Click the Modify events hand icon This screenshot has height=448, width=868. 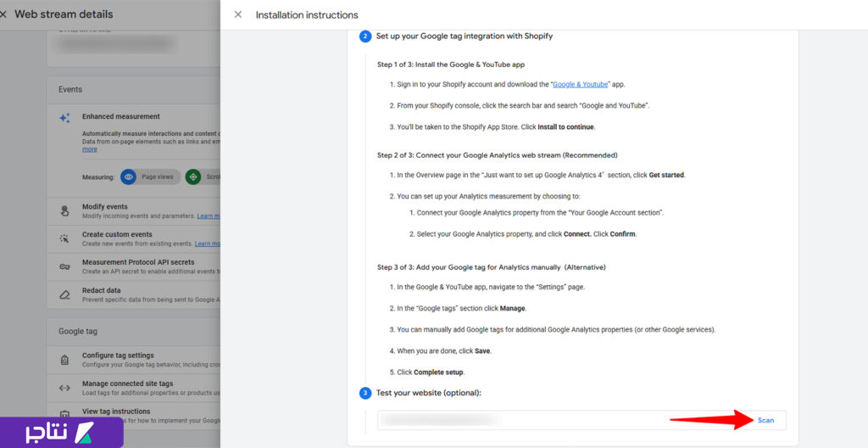click(64, 210)
